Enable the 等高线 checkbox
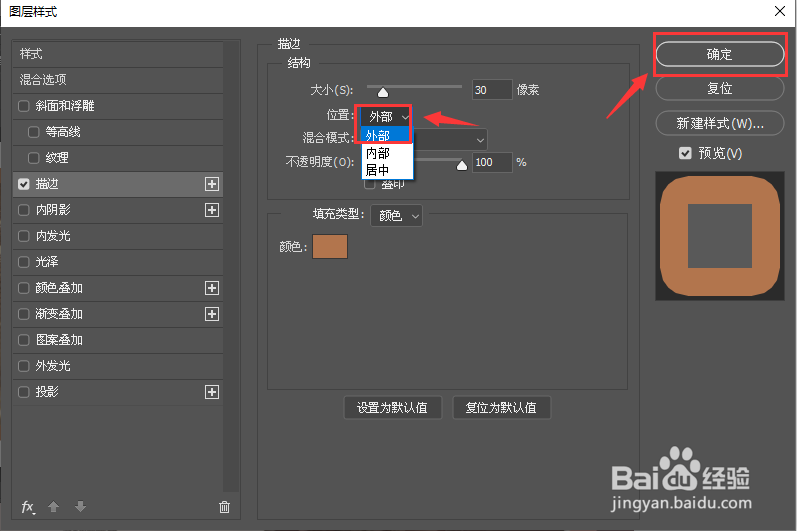Viewport: 797px width, 531px height. [x=34, y=132]
